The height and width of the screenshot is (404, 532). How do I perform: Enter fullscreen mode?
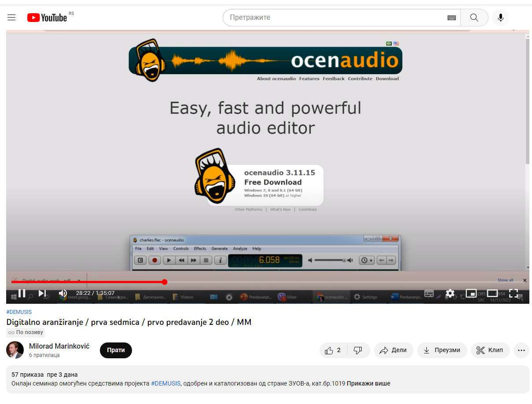tap(513, 293)
